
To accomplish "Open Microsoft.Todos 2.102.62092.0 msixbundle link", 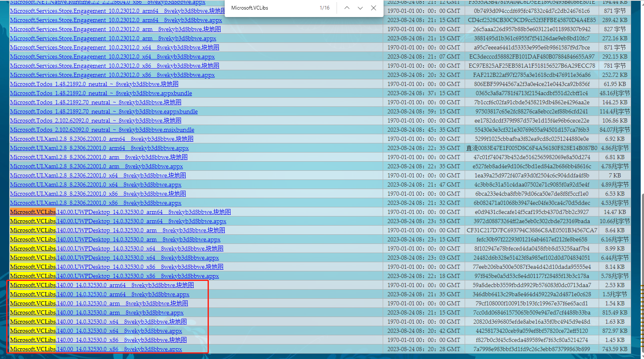I will [x=102, y=130].
